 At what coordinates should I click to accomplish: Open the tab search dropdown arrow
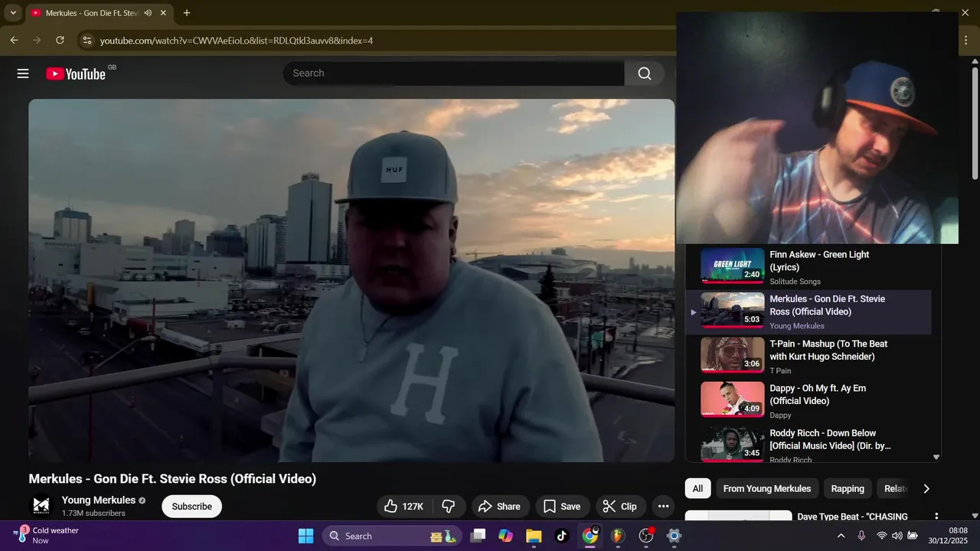[13, 13]
